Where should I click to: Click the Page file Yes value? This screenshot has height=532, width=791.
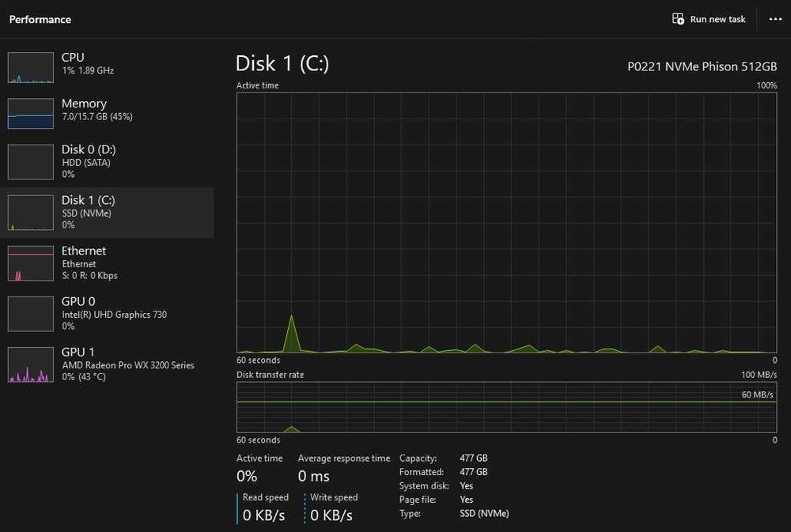coord(466,500)
